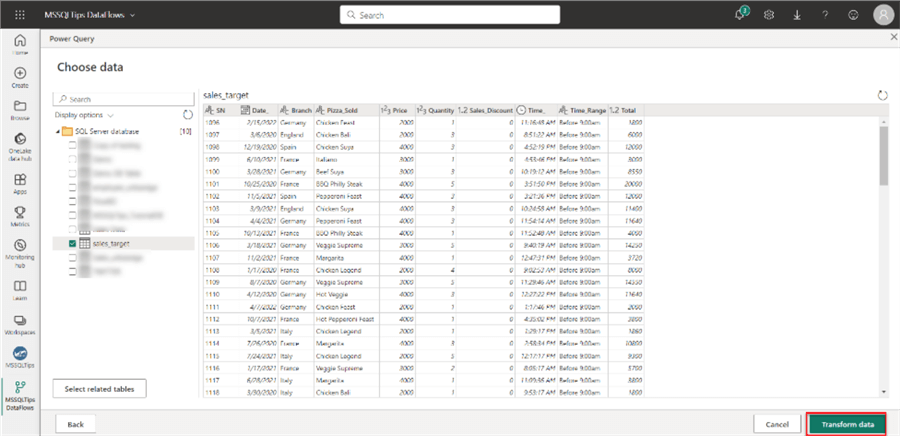
Task: Open Workspaces in the sidebar
Action: click(20, 324)
